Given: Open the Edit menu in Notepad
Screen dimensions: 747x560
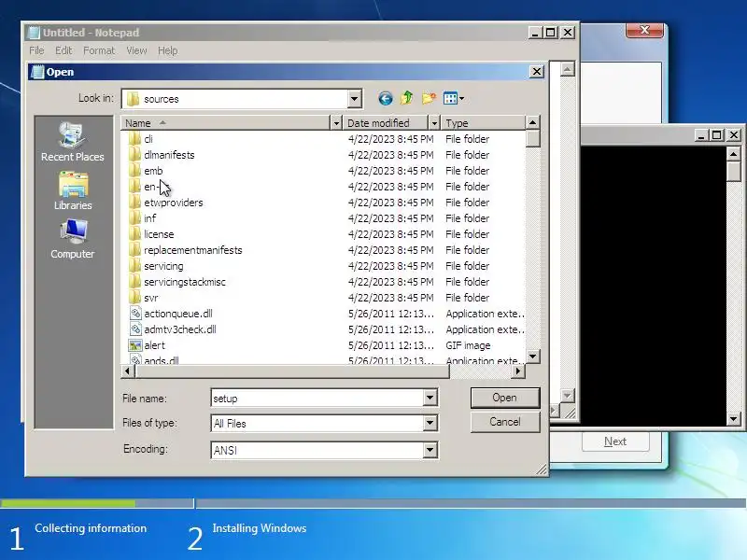Looking at the screenshot, I should (x=63, y=50).
